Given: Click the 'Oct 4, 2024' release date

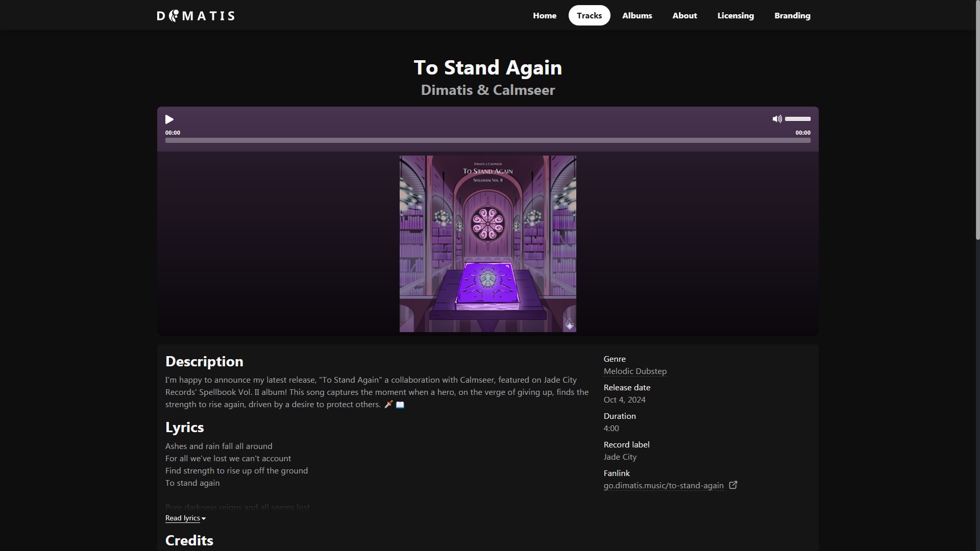Looking at the screenshot, I should [624, 400].
